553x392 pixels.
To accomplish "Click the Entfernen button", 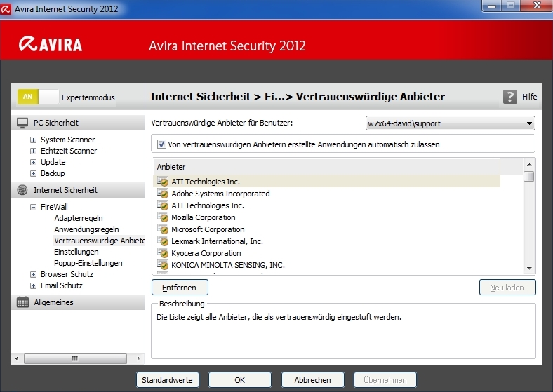I will point(180,288).
